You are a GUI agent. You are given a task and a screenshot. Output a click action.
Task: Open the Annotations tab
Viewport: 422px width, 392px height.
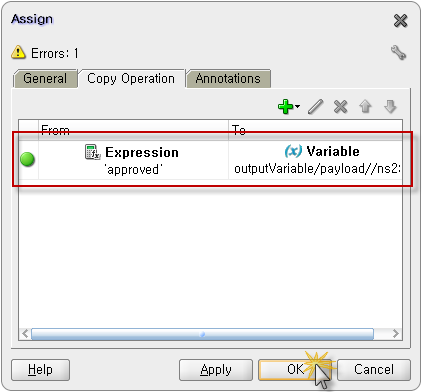point(228,79)
